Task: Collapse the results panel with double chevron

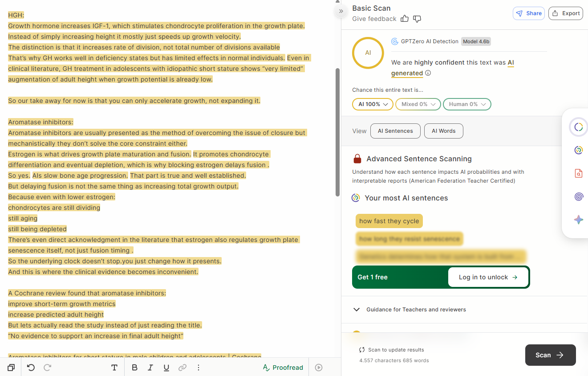Action: pyautogui.click(x=341, y=11)
